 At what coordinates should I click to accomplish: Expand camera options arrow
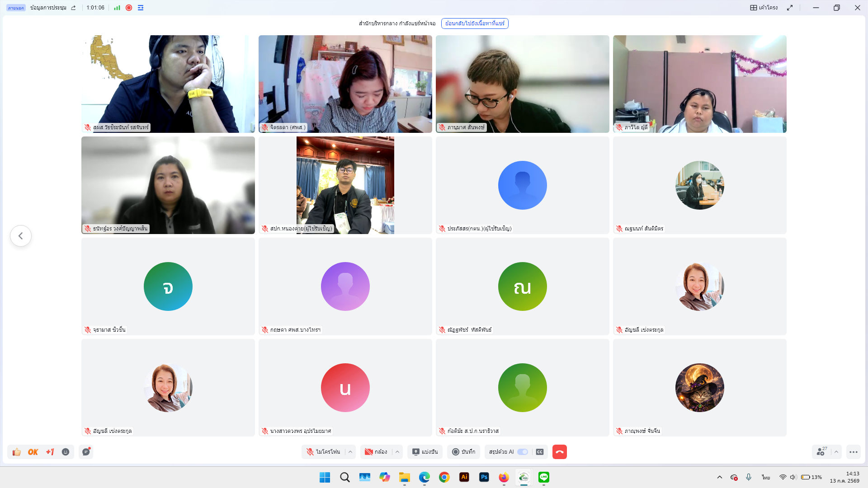click(397, 452)
